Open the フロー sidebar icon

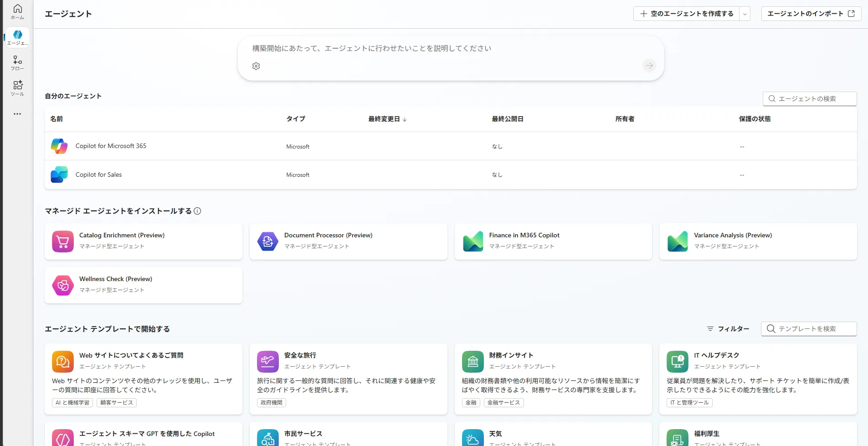[17, 63]
